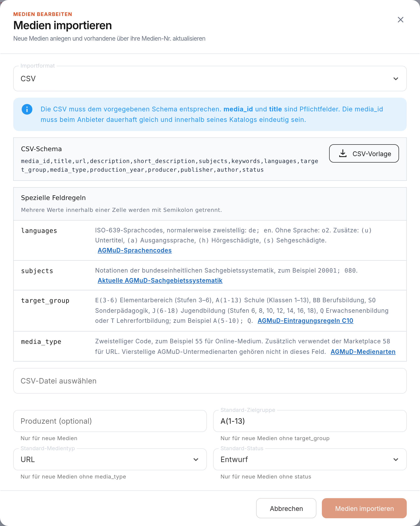Click the MEDIEN BEARBEITEN label
Image resolution: width=420 pixels, height=526 pixels.
click(x=42, y=14)
